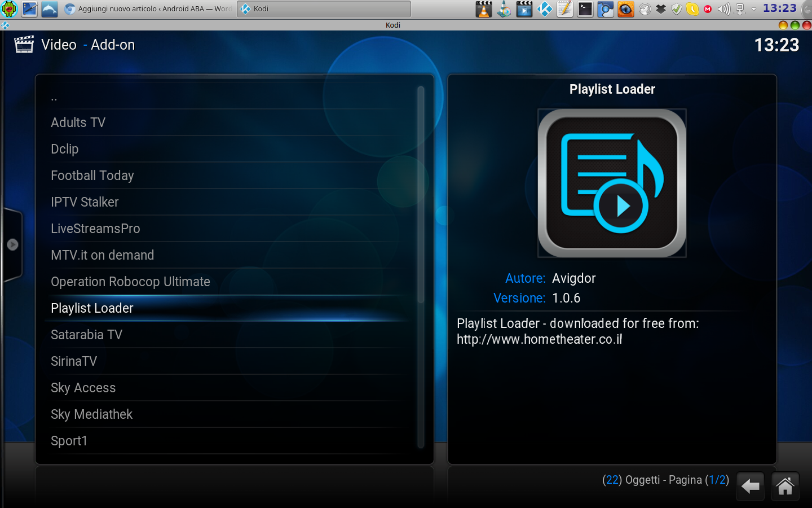812x508 pixels.
Task: Click the yellow clock tray icon
Action: tap(692, 9)
